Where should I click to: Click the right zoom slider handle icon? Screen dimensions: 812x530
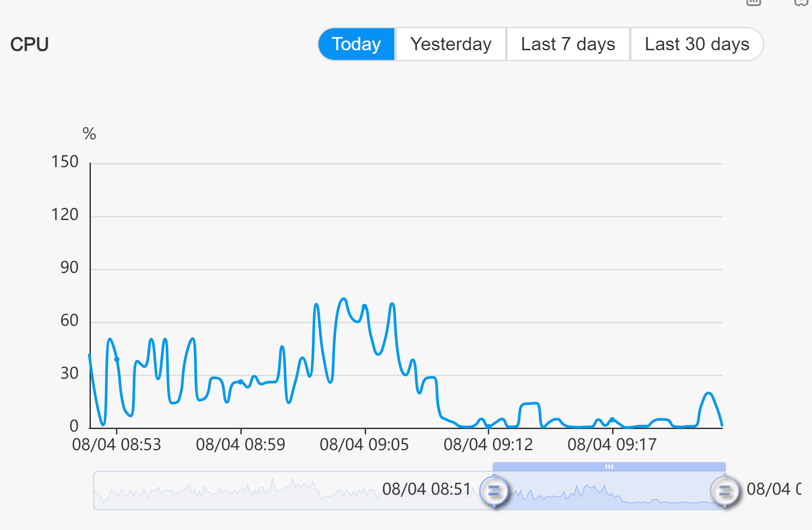click(725, 490)
